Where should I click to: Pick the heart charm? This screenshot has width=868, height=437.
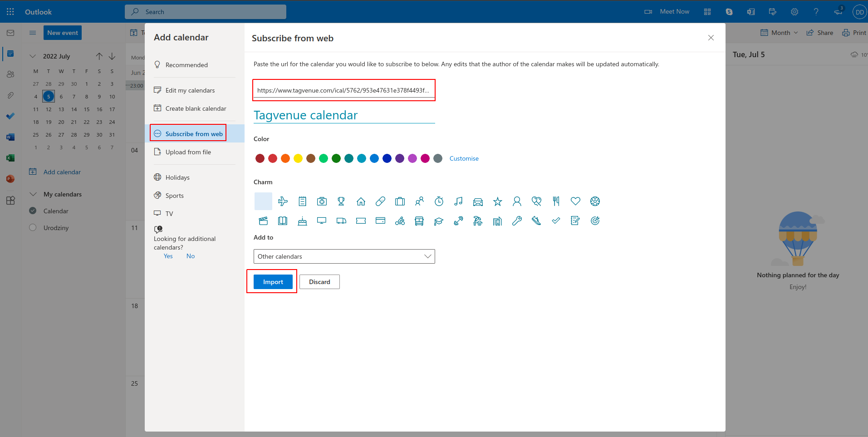coord(575,201)
